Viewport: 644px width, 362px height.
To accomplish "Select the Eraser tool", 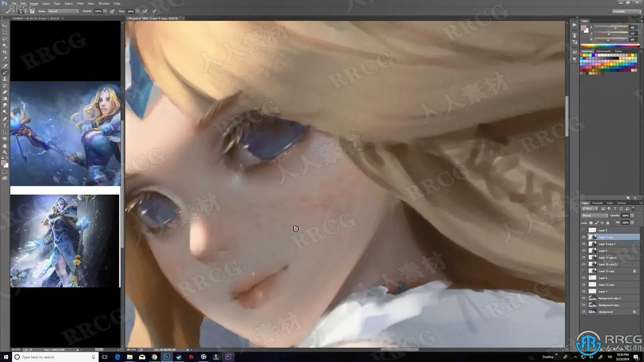I will (x=5, y=92).
